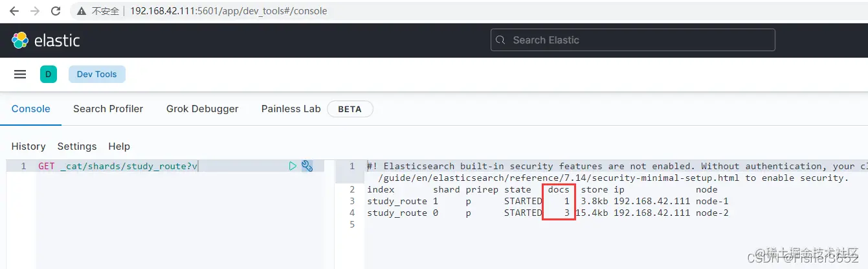Open the hamburger navigation menu
Image resolution: width=868 pixels, height=269 pixels.
click(x=20, y=75)
